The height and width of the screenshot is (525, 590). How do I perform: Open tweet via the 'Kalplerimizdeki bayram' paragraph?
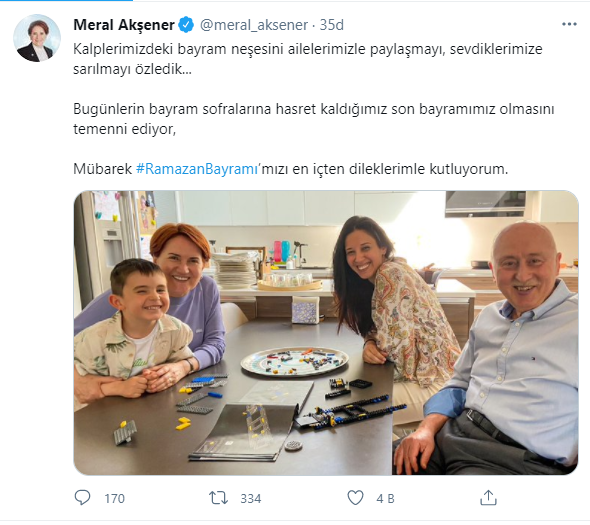pos(308,59)
